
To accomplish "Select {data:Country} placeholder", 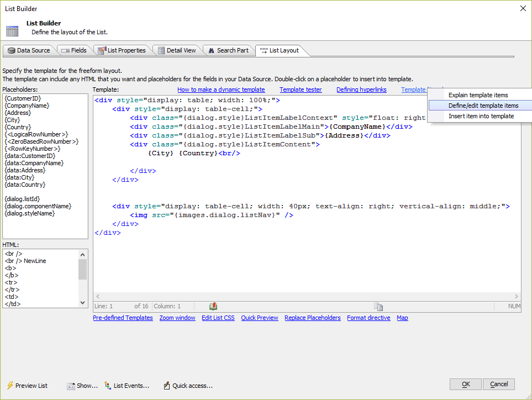I will (25, 185).
